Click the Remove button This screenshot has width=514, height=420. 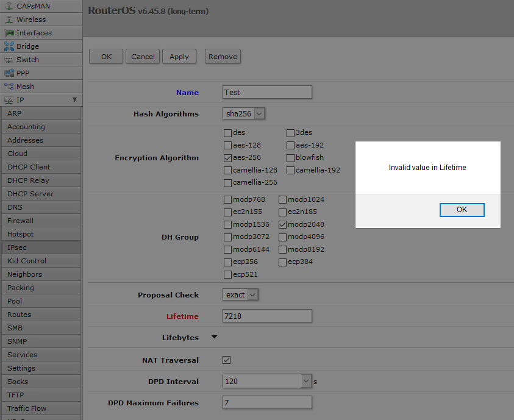tap(223, 57)
